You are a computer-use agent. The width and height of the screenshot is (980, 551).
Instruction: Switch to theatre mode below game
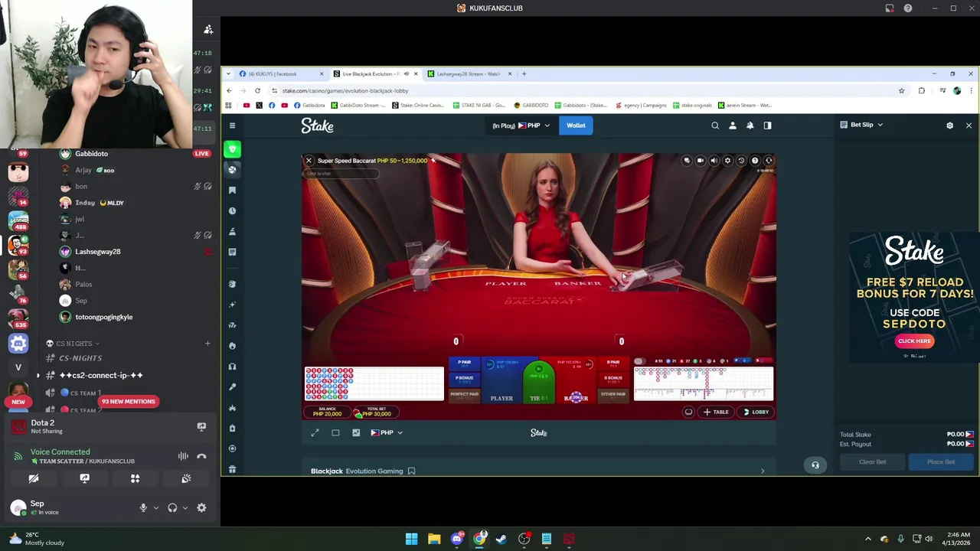(x=335, y=433)
